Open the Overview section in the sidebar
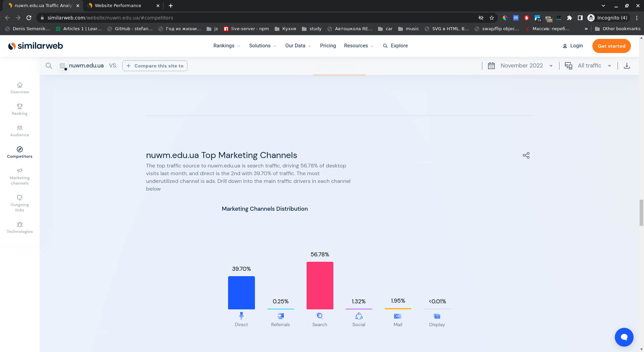The image size is (644, 352). click(x=19, y=88)
